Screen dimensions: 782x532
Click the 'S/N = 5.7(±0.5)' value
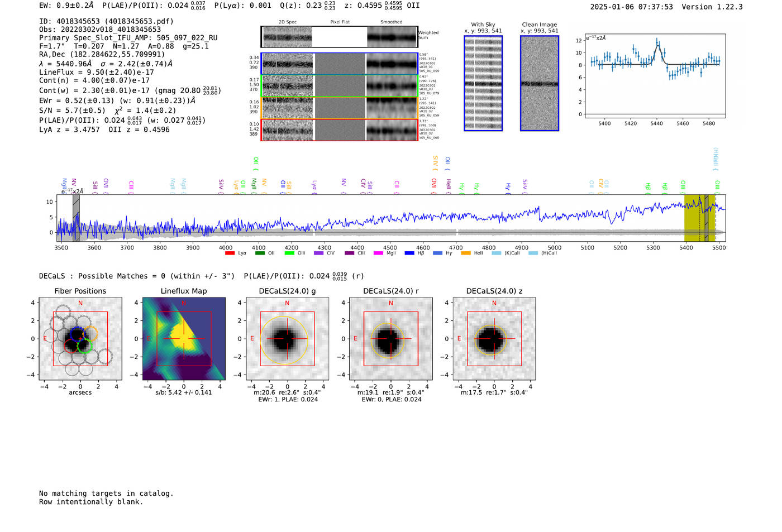[72, 111]
